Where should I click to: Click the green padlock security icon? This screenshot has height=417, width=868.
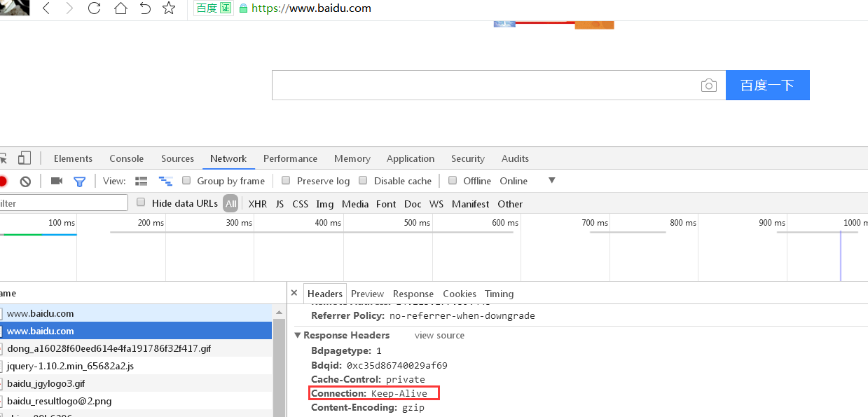(243, 8)
